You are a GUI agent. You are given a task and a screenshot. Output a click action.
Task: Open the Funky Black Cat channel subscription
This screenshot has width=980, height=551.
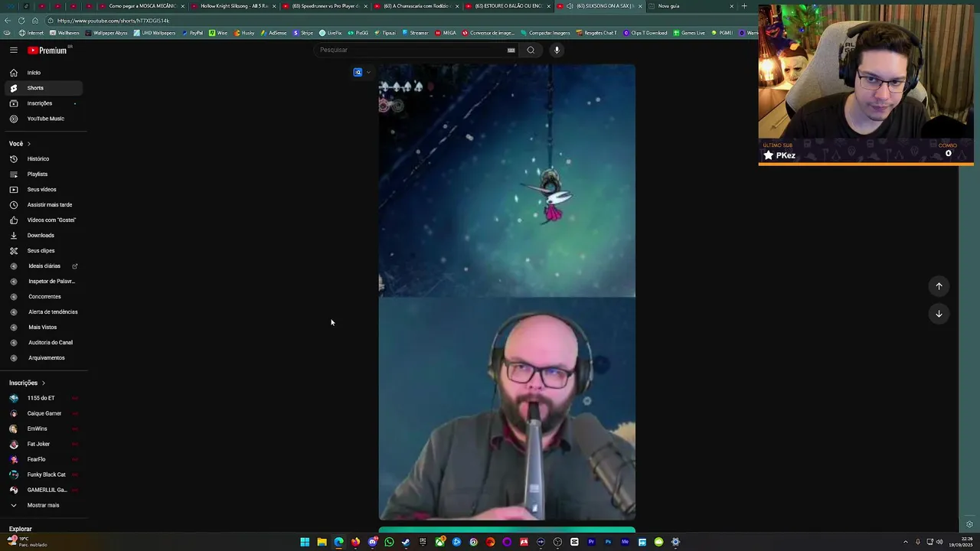point(42,474)
